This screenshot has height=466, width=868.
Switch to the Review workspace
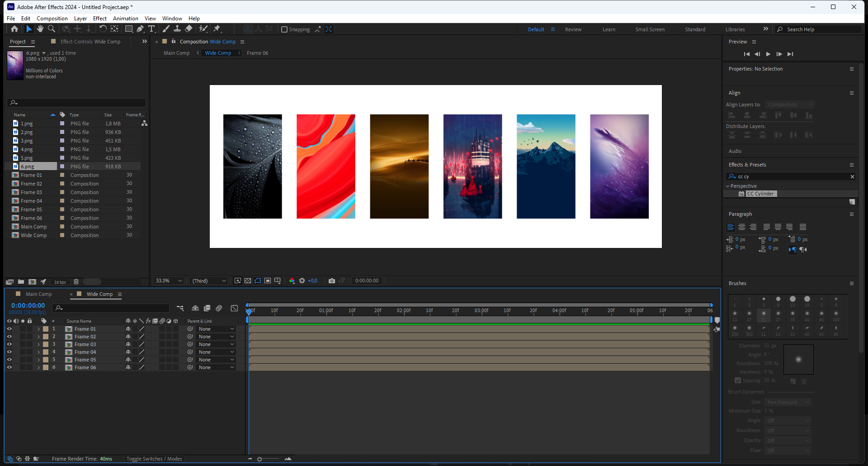click(x=573, y=29)
